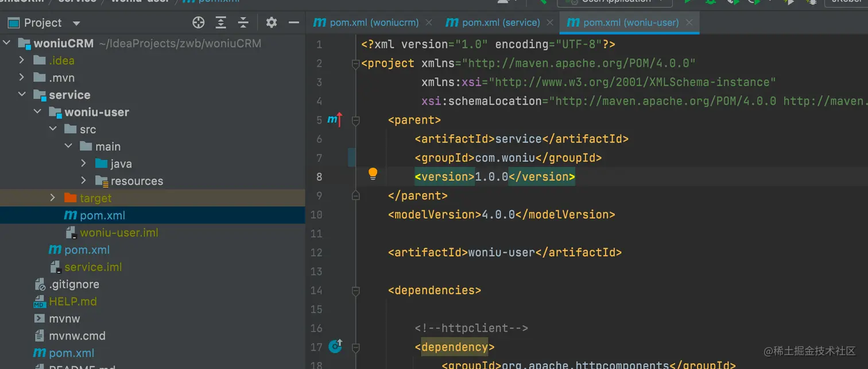Expand the java folder arrow
The width and height of the screenshot is (868, 369).
click(x=84, y=164)
